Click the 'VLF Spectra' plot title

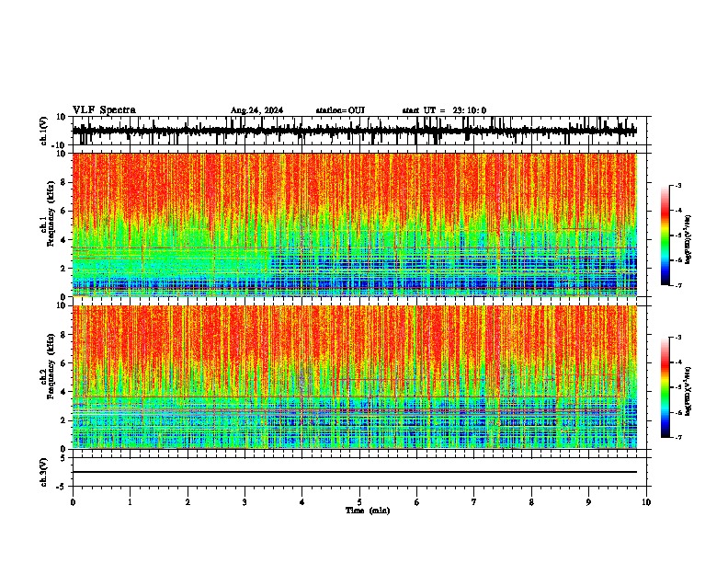104,110
